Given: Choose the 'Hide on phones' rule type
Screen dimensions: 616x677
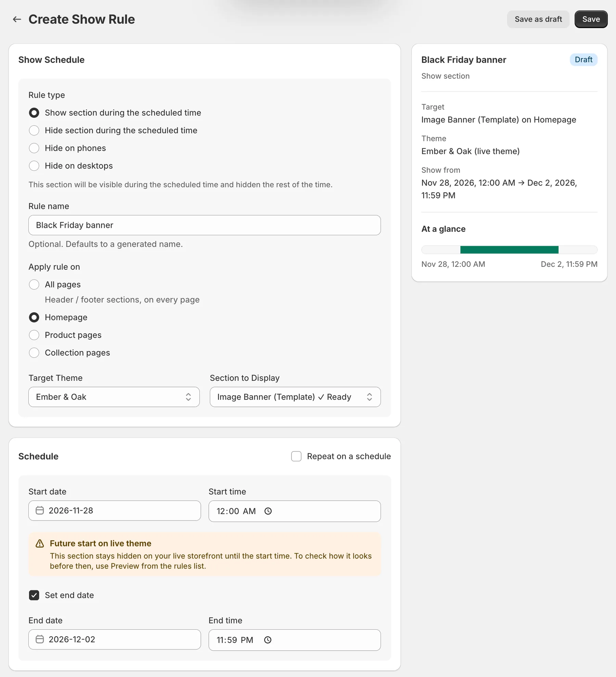Looking at the screenshot, I should [x=34, y=148].
